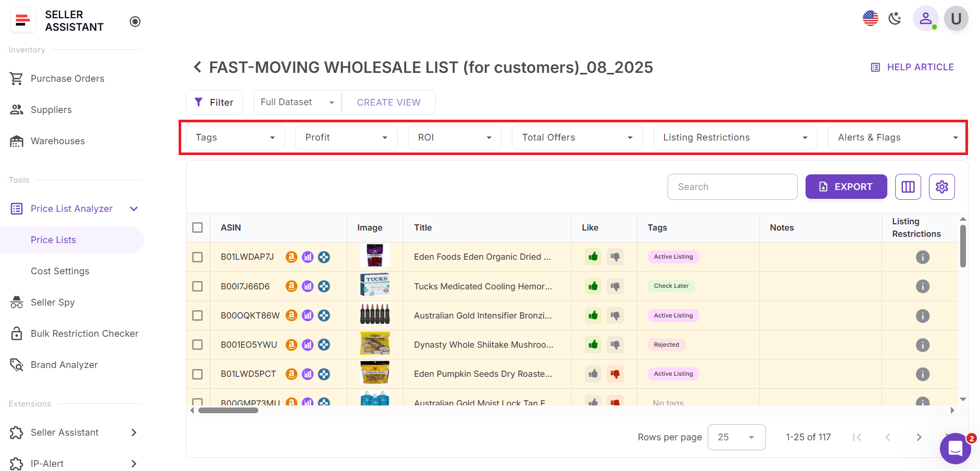Check the box for ASIN B000QKT86W row

197,315
